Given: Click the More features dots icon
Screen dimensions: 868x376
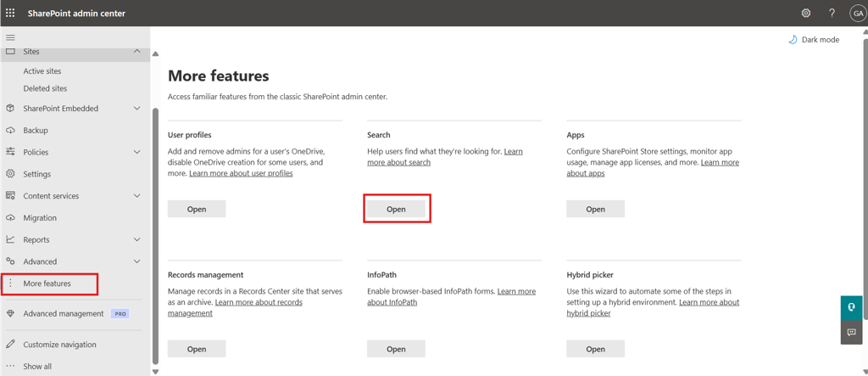Looking at the screenshot, I should 10,283.
